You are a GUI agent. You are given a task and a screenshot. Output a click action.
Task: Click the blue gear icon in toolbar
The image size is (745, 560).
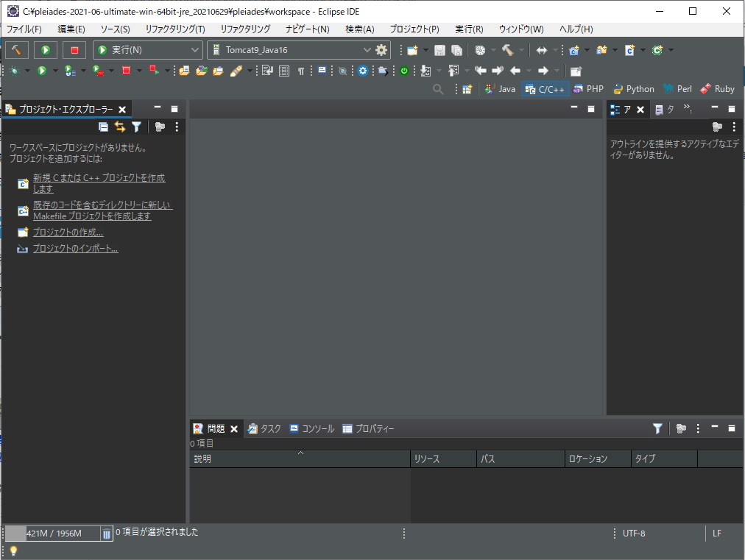[x=363, y=71]
